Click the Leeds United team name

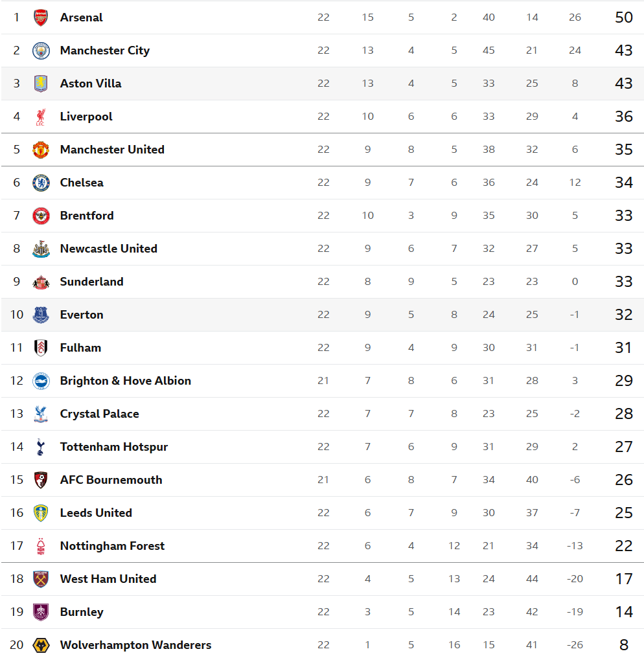[x=96, y=513]
